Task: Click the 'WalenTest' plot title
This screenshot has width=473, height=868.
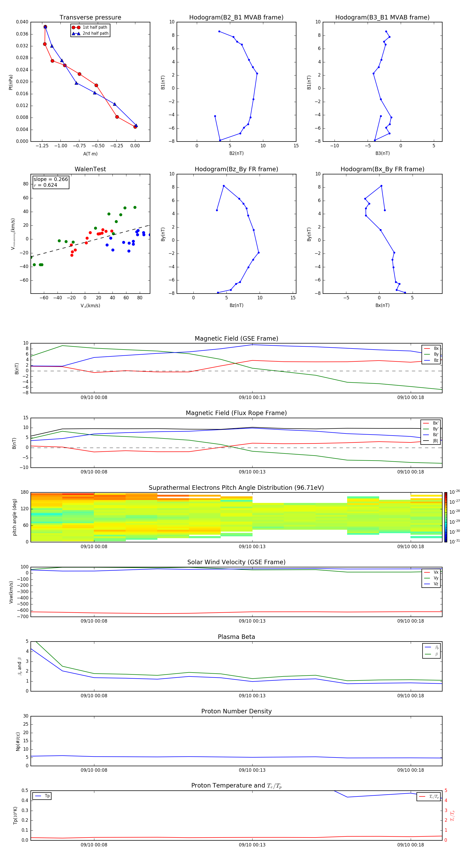Action: [90, 169]
